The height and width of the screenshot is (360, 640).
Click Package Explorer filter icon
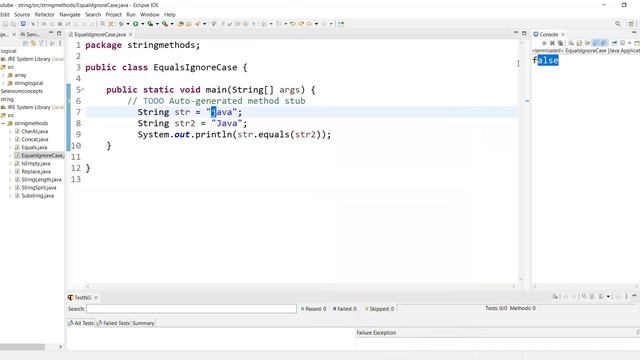[41, 43]
